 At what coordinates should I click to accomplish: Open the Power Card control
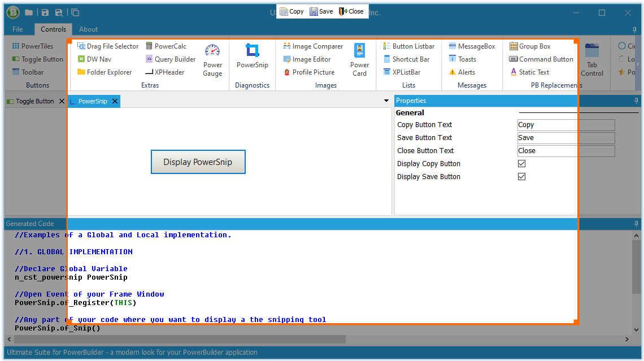pyautogui.click(x=359, y=60)
